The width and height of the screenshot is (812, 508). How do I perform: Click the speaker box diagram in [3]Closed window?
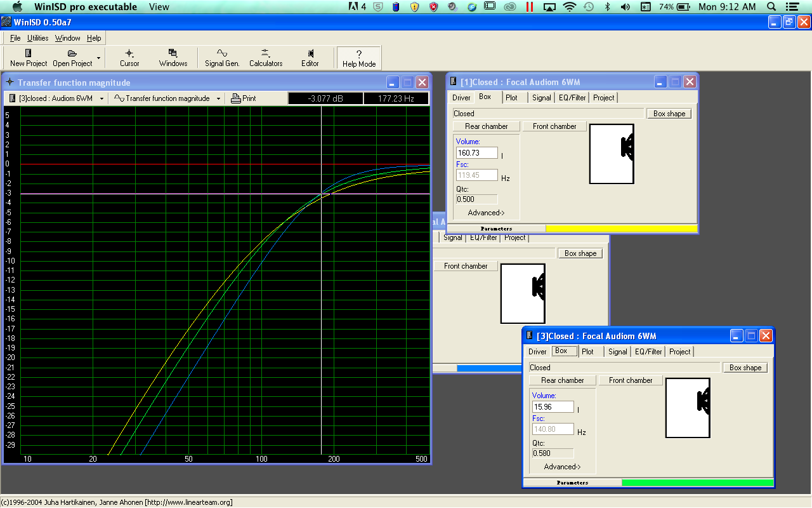pos(688,408)
